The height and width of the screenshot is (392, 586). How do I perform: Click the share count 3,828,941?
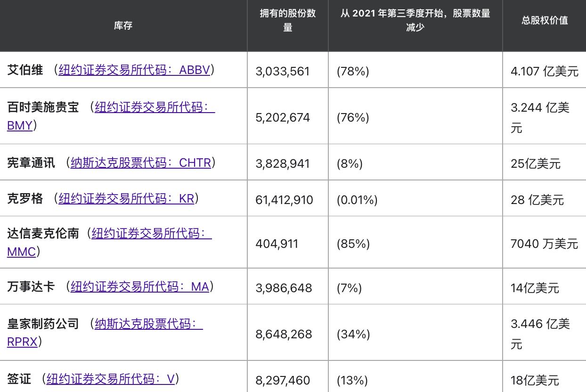(x=283, y=163)
